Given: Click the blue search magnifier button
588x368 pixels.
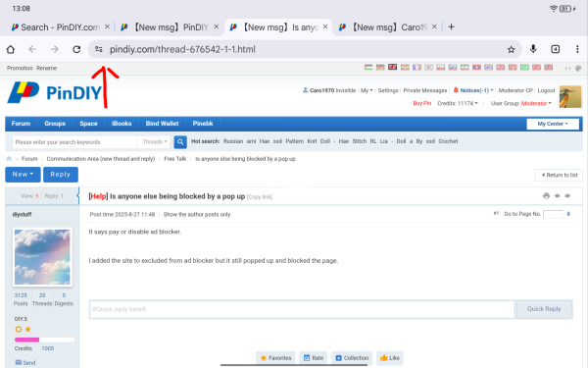Looking at the screenshot, I should (180, 142).
